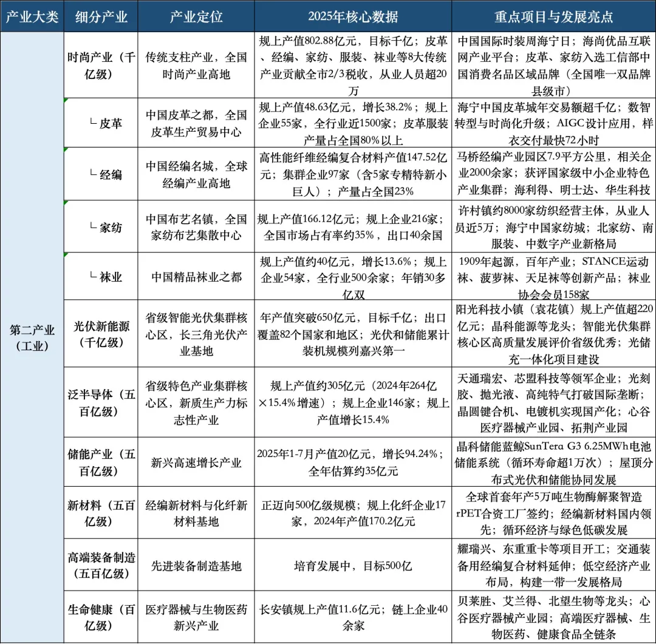
Task: Click data cell 正迈向500亿级规模
Action: [x=353, y=513]
